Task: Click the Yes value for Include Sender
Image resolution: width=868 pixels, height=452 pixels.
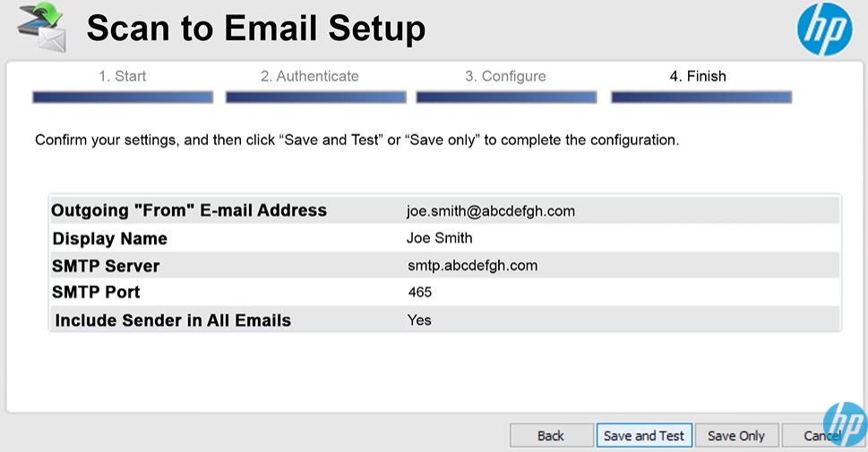Action: [419, 320]
